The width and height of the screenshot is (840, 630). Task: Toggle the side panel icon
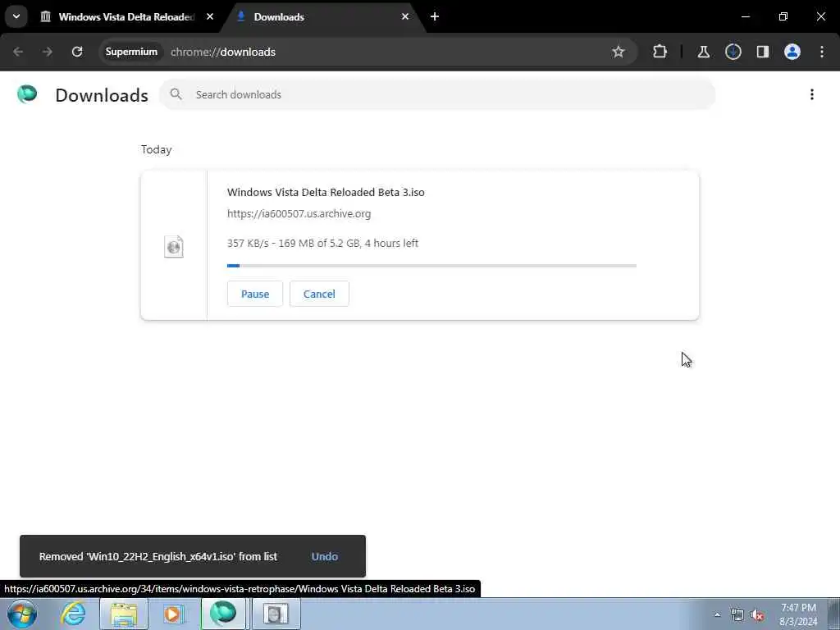pyautogui.click(x=763, y=52)
